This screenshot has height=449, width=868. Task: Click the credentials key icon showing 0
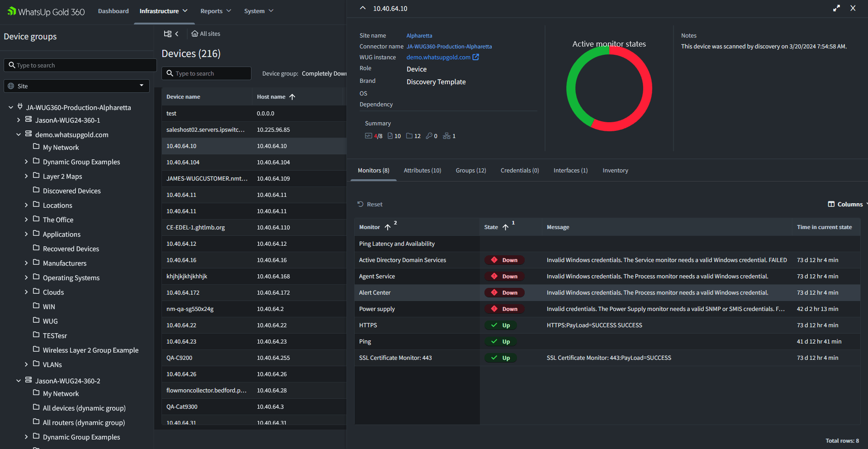(429, 136)
